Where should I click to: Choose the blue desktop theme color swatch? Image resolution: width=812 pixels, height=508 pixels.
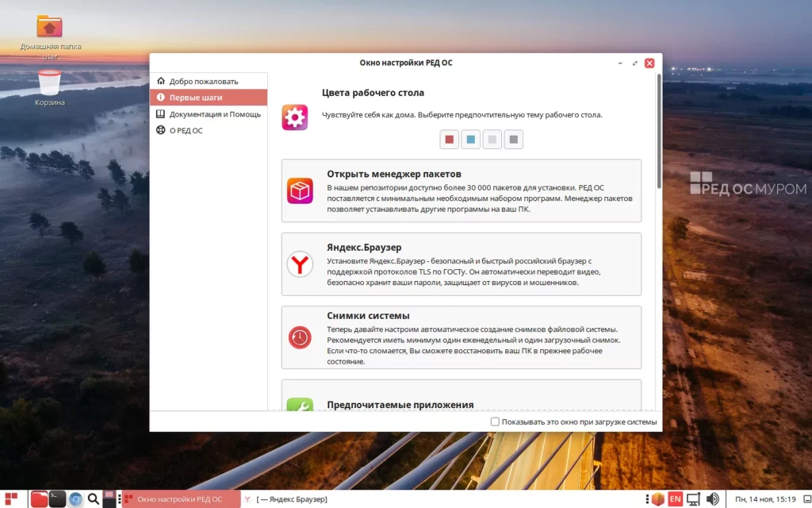471,140
